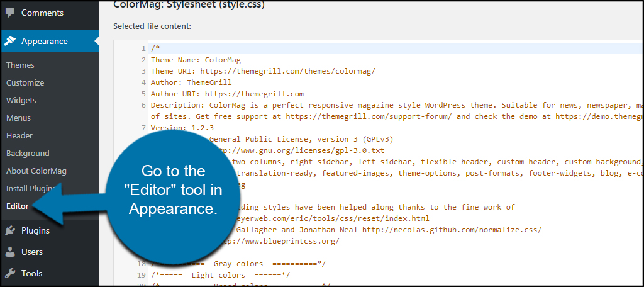Open the Widgets submenu link

(21, 101)
